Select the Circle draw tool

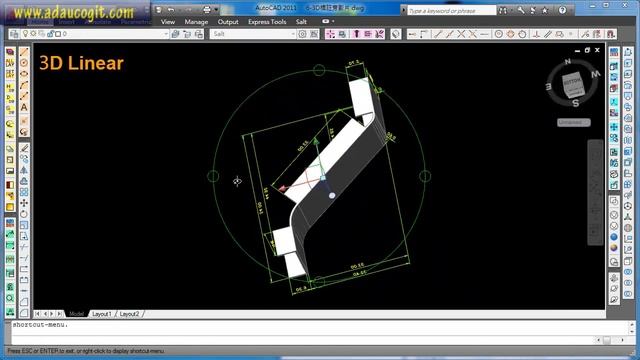[24, 63]
